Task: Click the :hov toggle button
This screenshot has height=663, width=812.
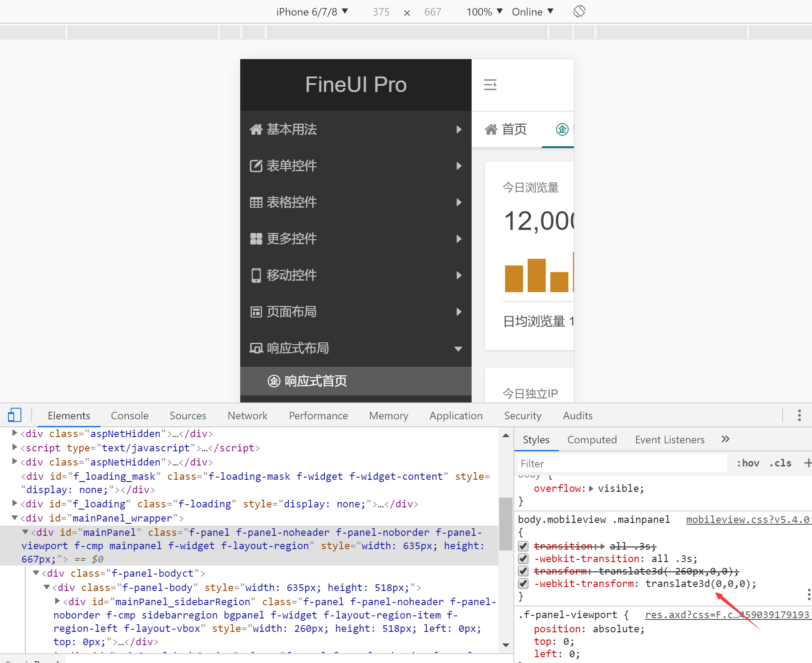Action: click(748, 463)
